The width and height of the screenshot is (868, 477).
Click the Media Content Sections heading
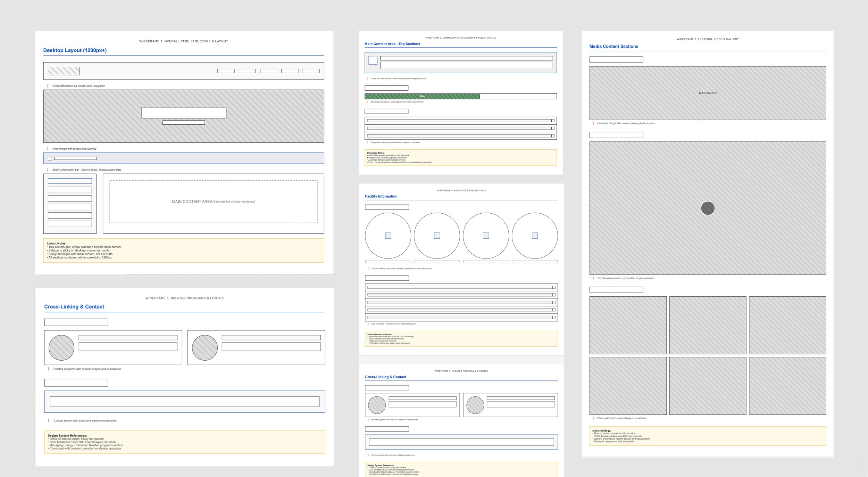pos(614,46)
